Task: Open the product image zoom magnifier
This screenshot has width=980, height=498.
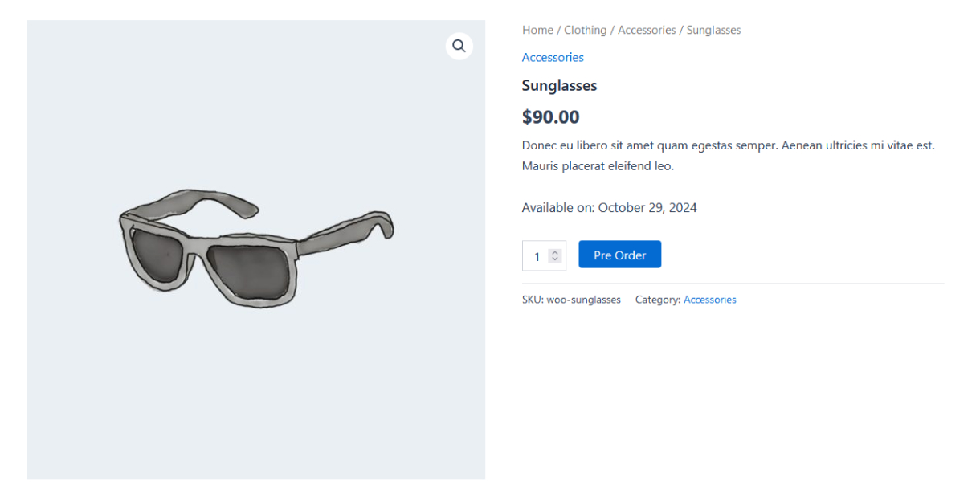Action: point(459,46)
